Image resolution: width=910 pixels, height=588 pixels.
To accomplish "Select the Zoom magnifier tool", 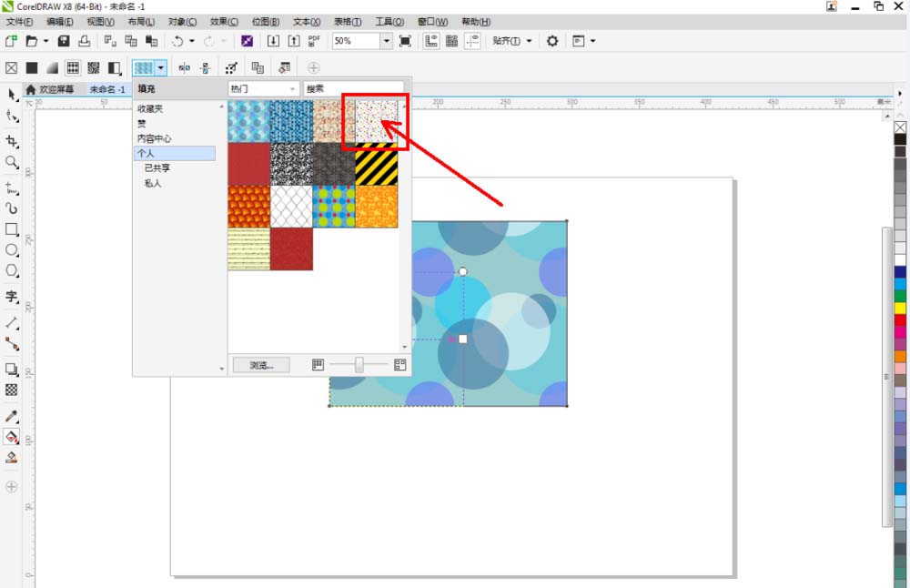I will 12,162.
